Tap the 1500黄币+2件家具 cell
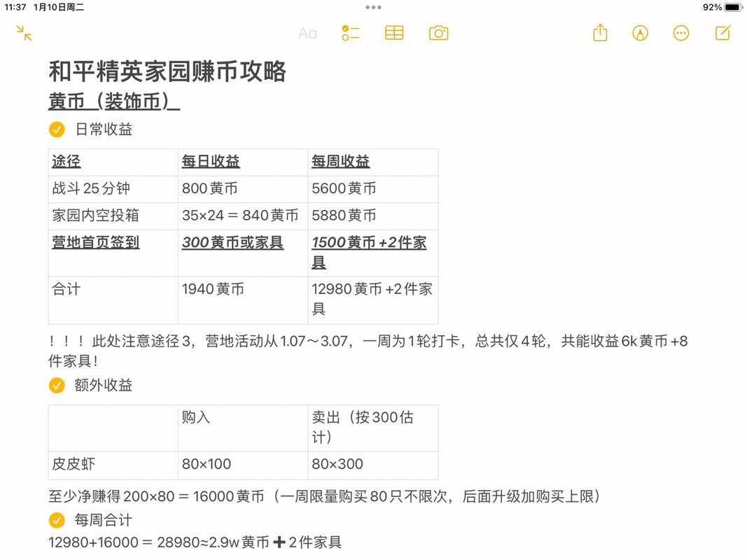This screenshot has height=560, width=747. tap(373, 253)
